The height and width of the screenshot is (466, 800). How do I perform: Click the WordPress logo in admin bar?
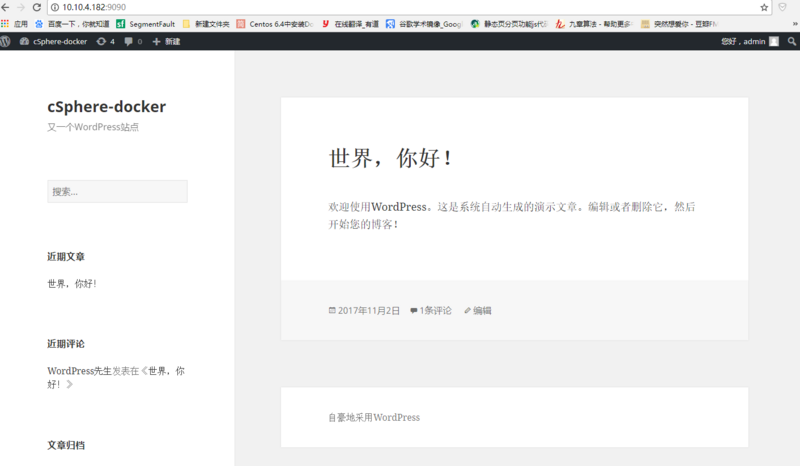point(6,41)
